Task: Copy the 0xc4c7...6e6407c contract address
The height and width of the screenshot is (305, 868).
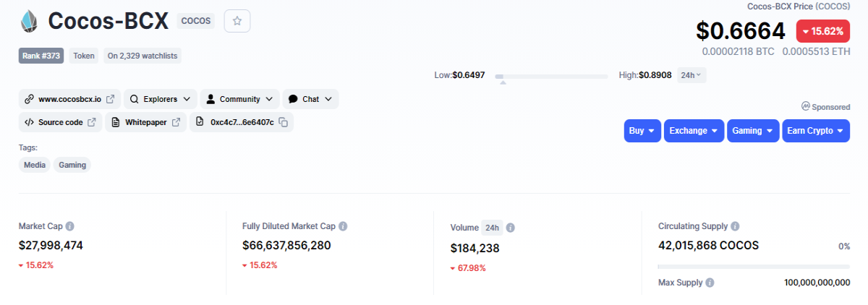Action: [284, 122]
